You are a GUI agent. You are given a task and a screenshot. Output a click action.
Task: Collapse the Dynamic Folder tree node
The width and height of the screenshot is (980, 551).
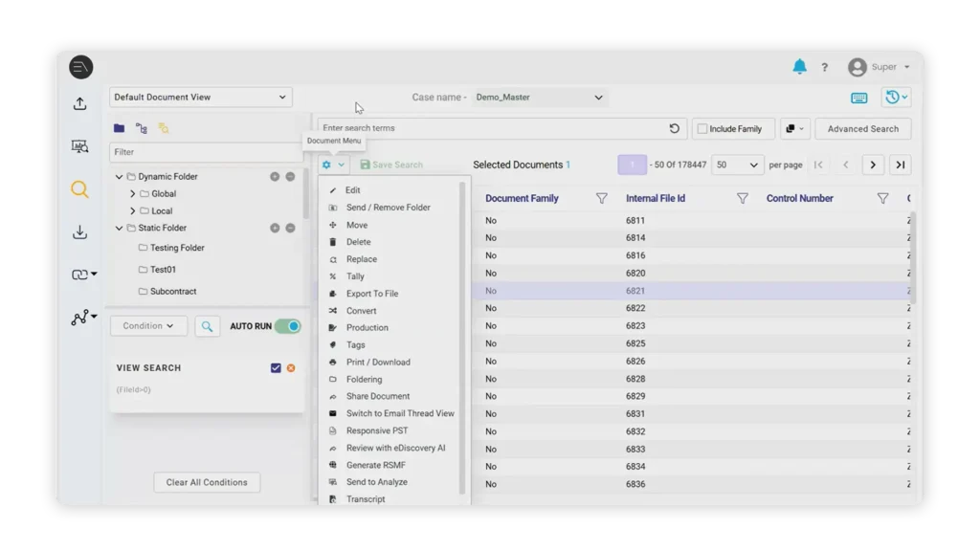point(119,176)
